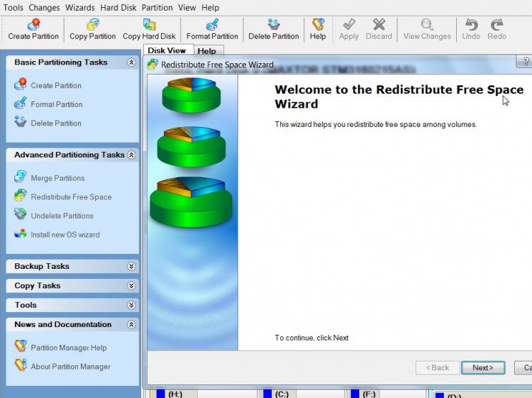Select the (F:) partition block
This screenshot has height=398, width=532.
click(x=388, y=394)
